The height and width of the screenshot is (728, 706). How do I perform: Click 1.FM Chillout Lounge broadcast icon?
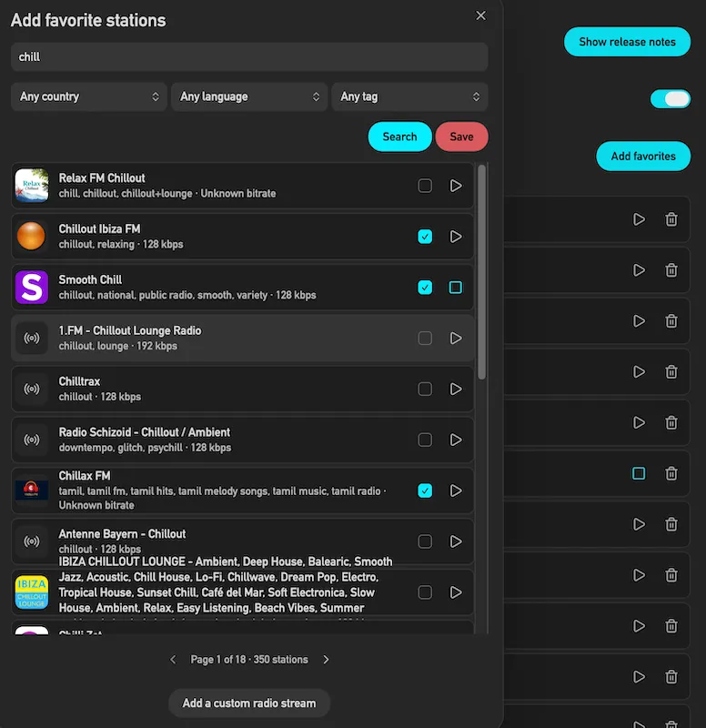coord(32,338)
